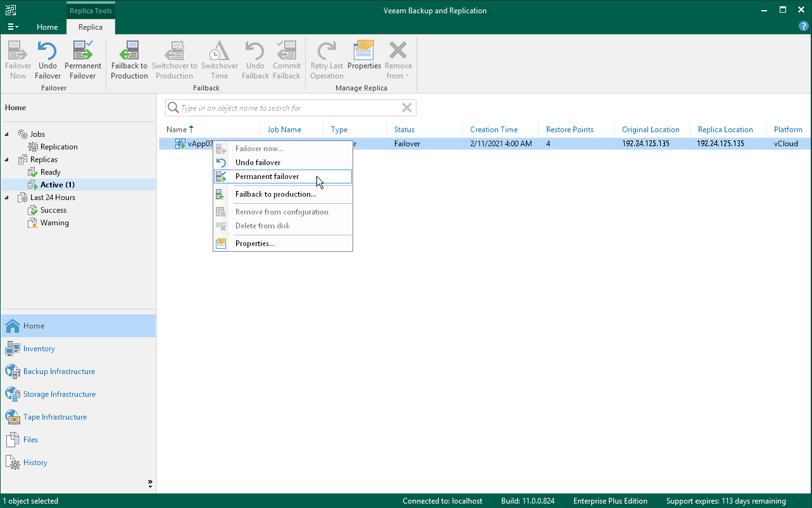812x508 pixels.
Task: Expand the vApp07 replica row
Action: (x=164, y=144)
